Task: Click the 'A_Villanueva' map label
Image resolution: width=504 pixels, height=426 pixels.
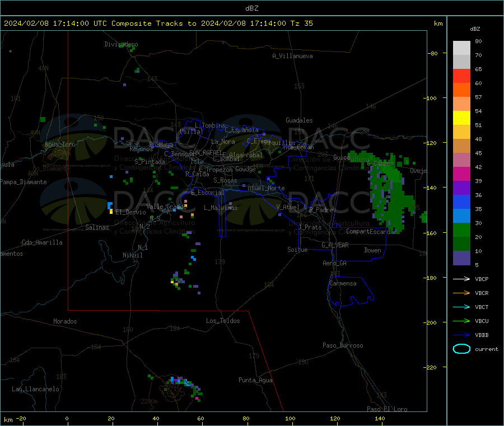Action: (x=292, y=56)
